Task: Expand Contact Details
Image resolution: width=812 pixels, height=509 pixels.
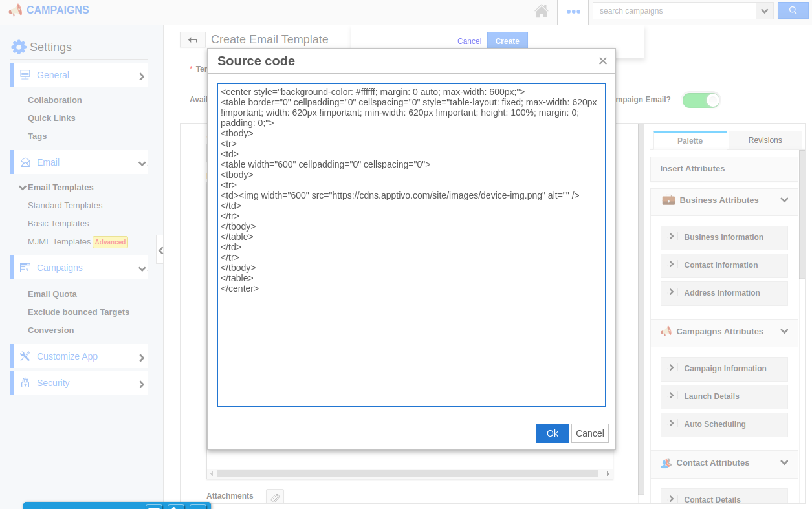Action: click(724, 497)
